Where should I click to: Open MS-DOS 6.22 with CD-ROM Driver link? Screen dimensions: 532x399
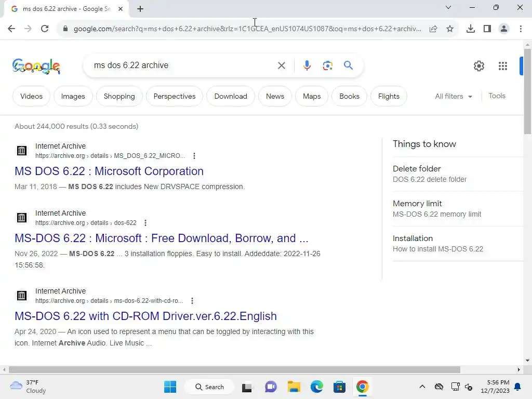(145, 316)
